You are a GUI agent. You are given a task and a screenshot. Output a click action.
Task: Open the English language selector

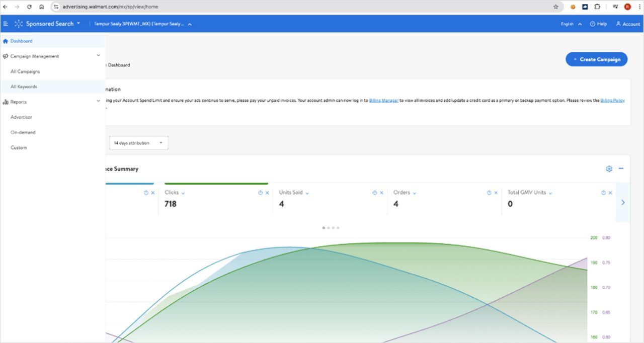[x=571, y=24]
